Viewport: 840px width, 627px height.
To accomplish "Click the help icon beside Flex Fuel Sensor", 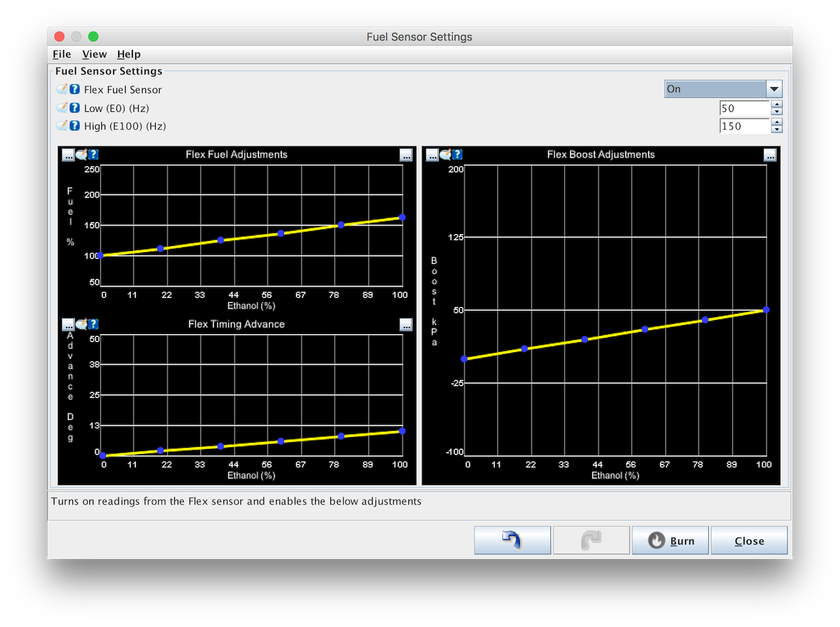I will (x=75, y=89).
